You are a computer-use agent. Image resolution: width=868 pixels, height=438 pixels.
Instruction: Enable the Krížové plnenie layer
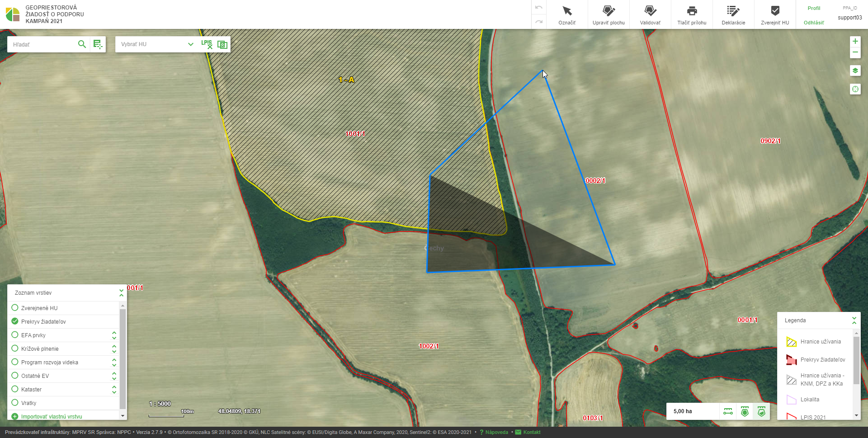point(15,349)
